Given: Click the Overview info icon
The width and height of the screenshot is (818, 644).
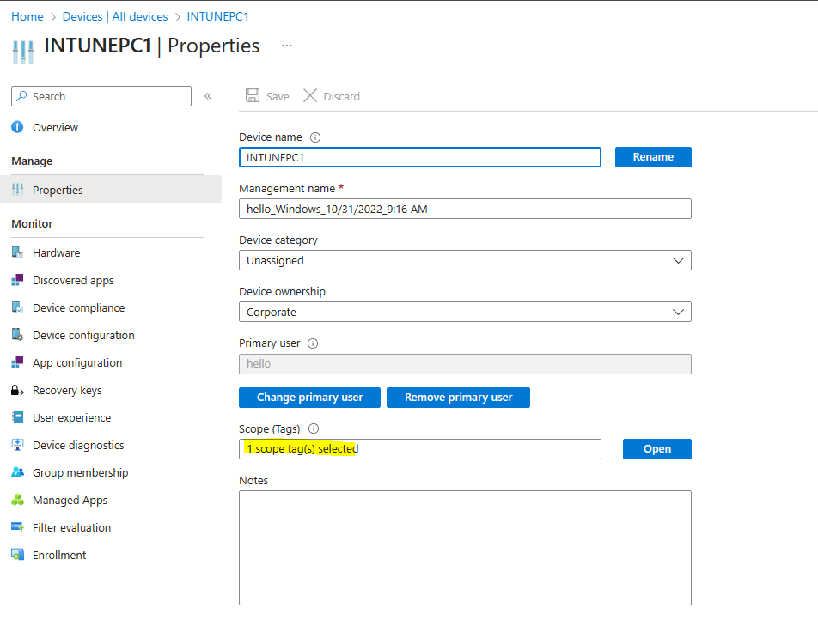Looking at the screenshot, I should tap(18, 127).
